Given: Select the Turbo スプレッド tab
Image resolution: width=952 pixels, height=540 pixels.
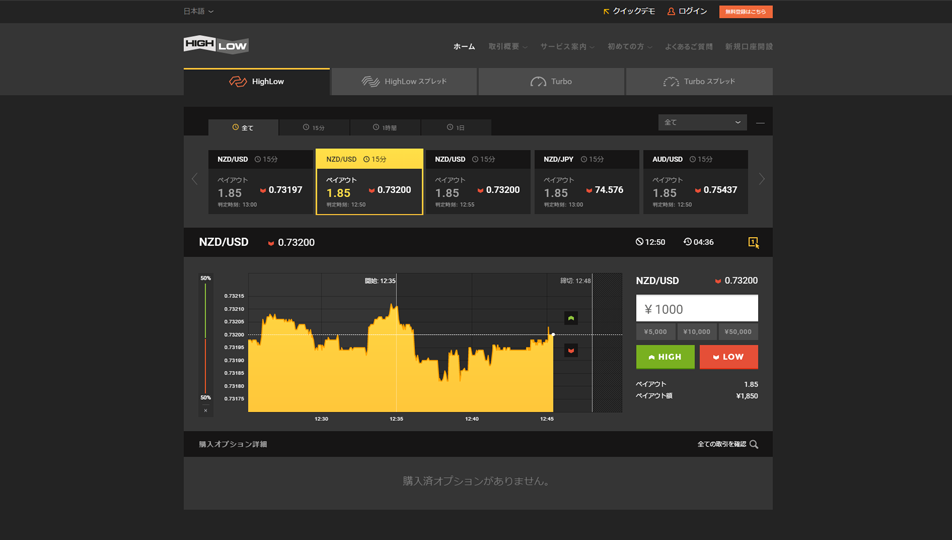Looking at the screenshot, I should 699,81.
